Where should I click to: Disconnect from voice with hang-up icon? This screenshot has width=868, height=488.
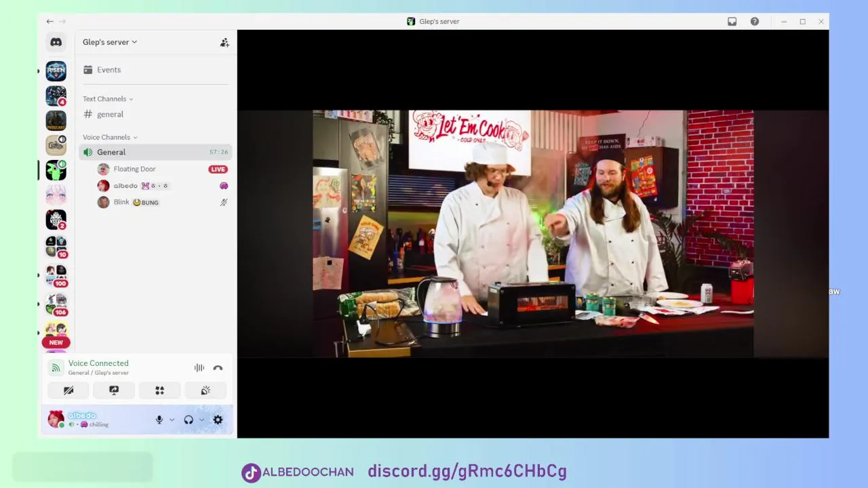[218, 368]
